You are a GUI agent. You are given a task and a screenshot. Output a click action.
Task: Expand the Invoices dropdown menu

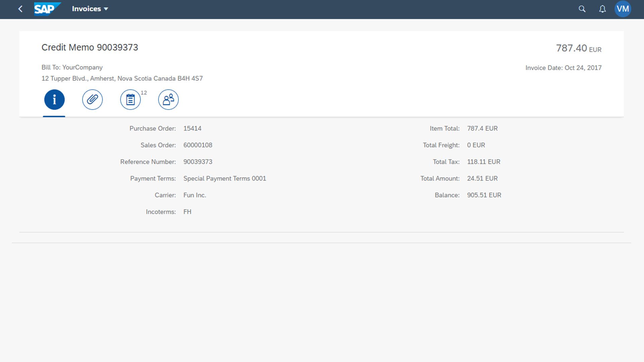86,9
